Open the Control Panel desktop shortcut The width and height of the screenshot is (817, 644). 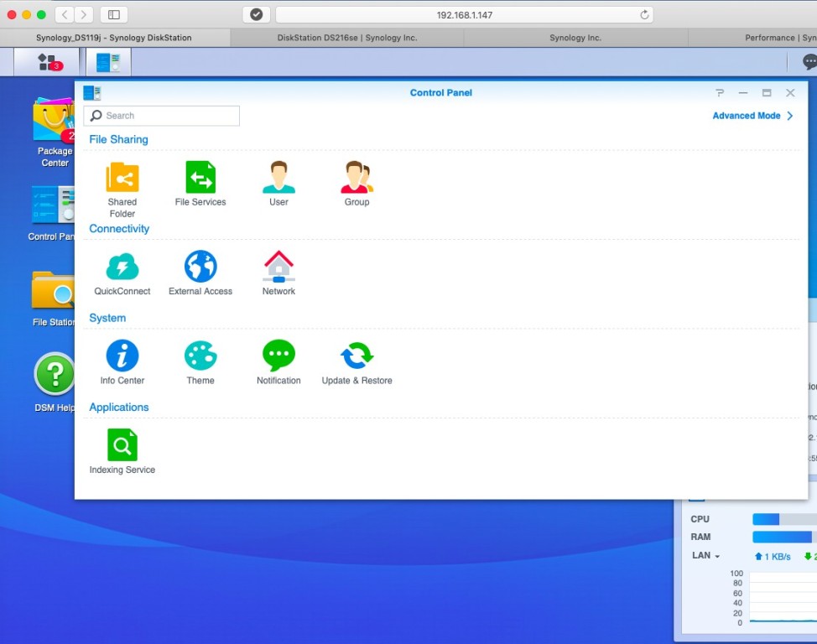coord(52,214)
